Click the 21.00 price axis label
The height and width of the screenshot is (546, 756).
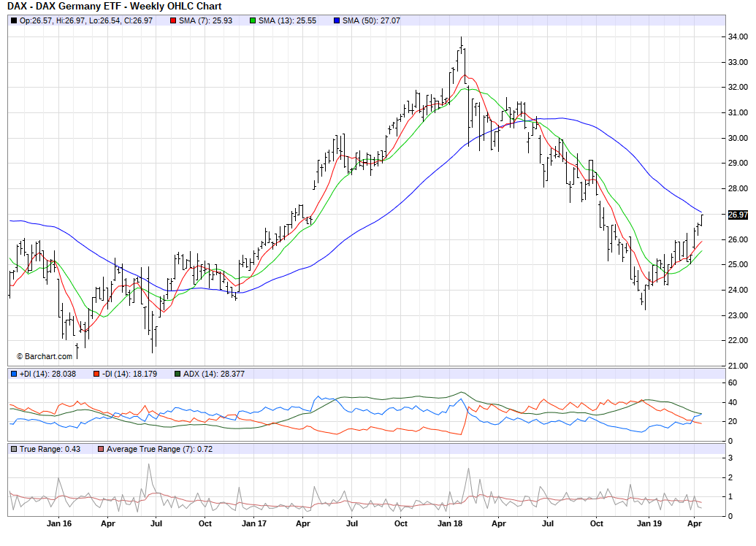coord(737,366)
